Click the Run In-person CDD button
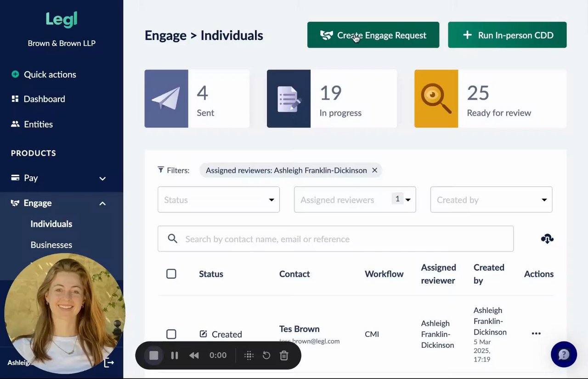This screenshot has width=588, height=379. click(x=507, y=35)
